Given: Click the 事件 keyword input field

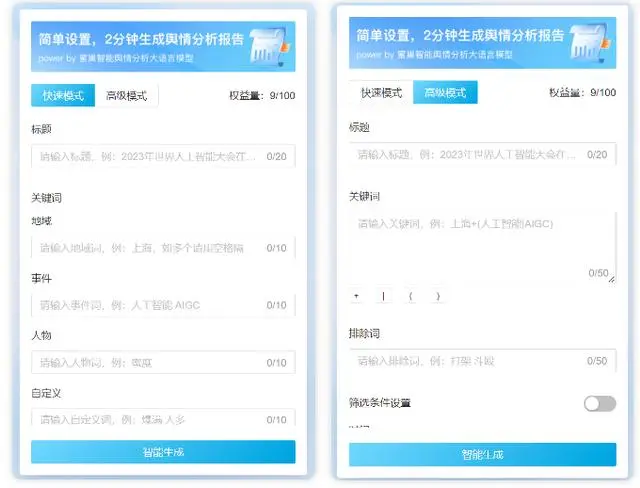Looking at the screenshot, I should coord(150,305).
